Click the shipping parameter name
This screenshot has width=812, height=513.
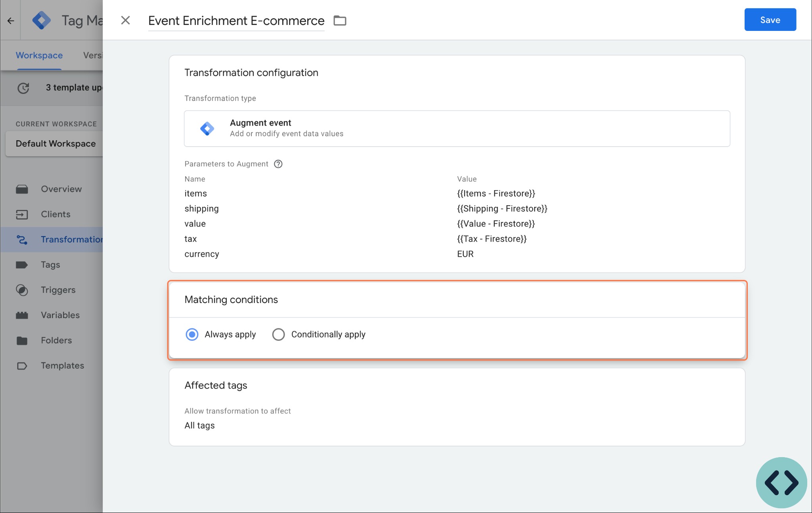[x=201, y=209]
